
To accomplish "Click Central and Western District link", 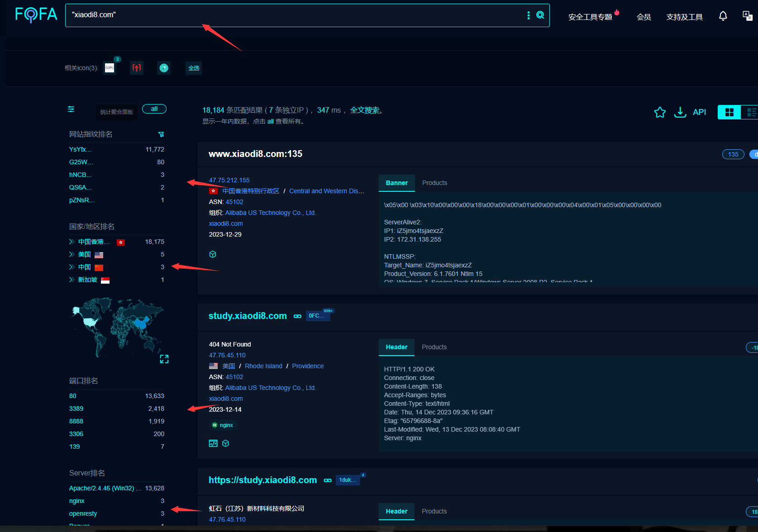I will point(326,191).
